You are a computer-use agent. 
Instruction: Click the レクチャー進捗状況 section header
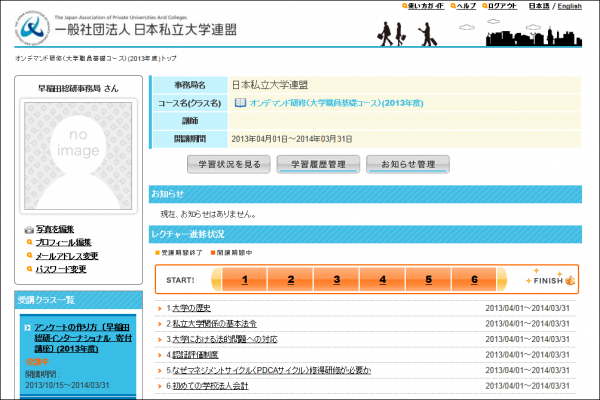(365, 234)
